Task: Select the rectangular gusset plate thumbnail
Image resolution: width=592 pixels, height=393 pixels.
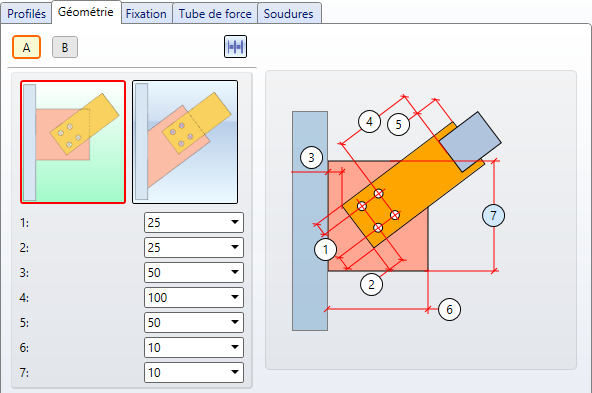Action: (x=73, y=142)
